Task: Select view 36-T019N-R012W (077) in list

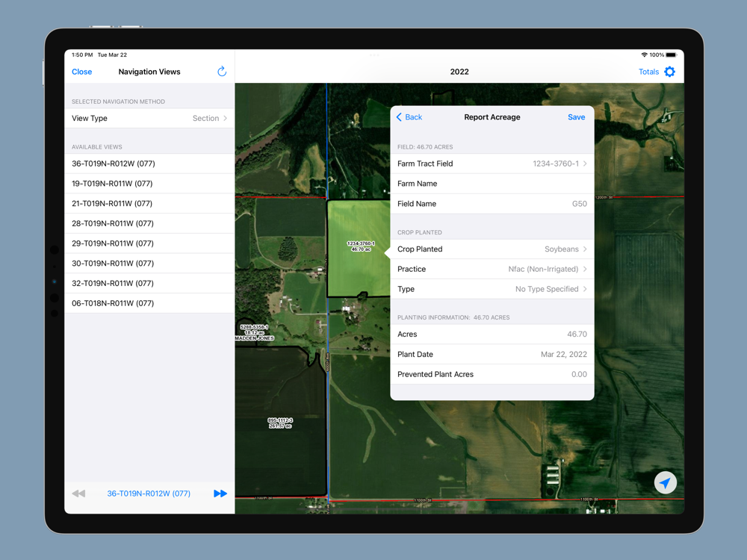Action: point(149,164)
